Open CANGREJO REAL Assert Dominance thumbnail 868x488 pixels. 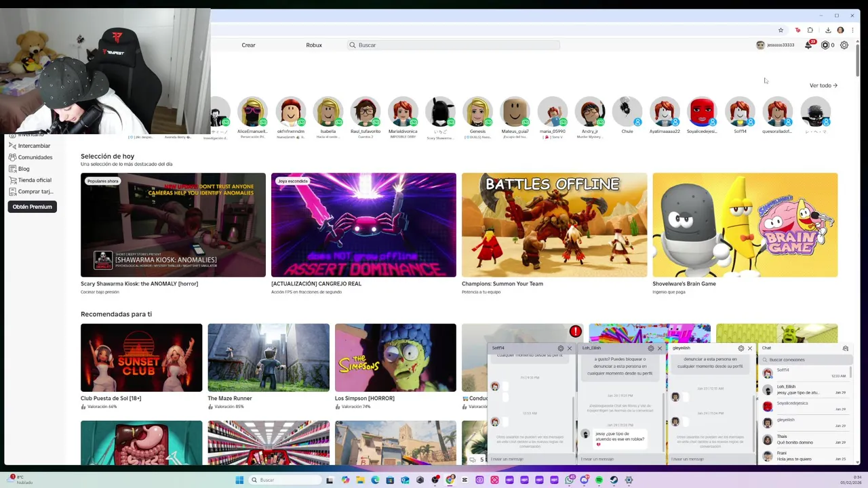[363, 225]
